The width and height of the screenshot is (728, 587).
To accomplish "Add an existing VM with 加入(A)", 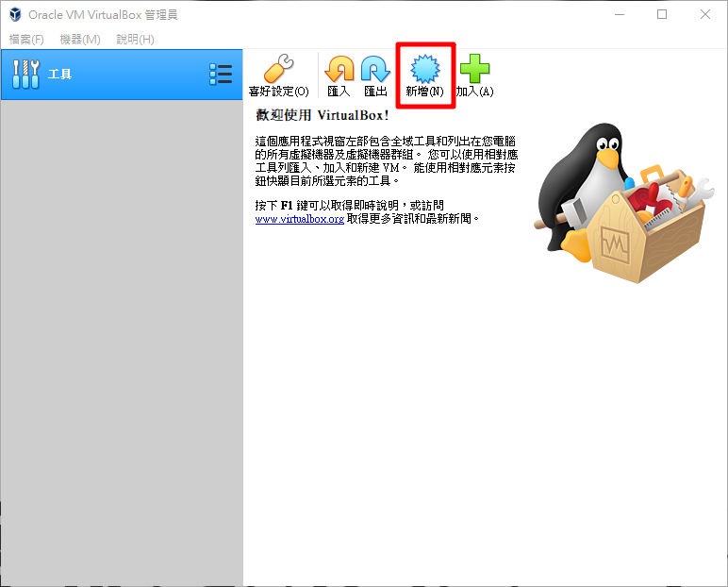I will click(474, 70).
